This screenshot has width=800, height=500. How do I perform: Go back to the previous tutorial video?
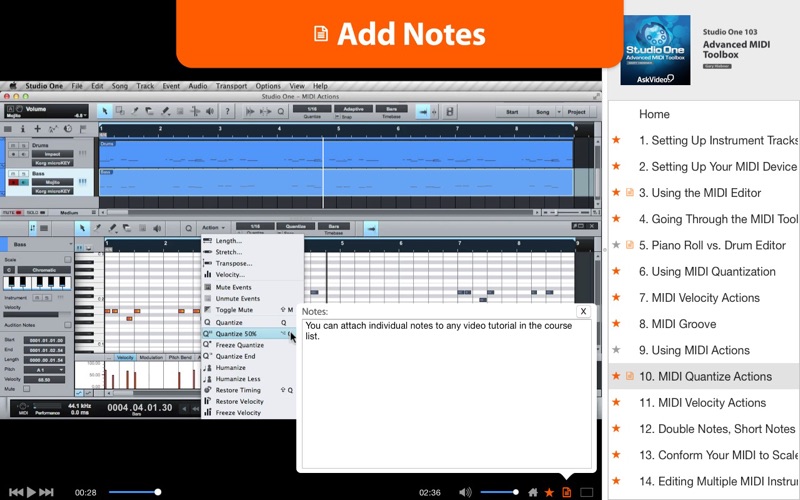pos(16,492)
